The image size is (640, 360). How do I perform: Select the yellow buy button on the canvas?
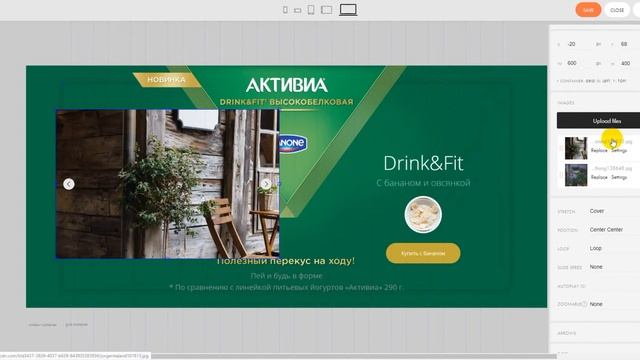[x=423, y=253]
